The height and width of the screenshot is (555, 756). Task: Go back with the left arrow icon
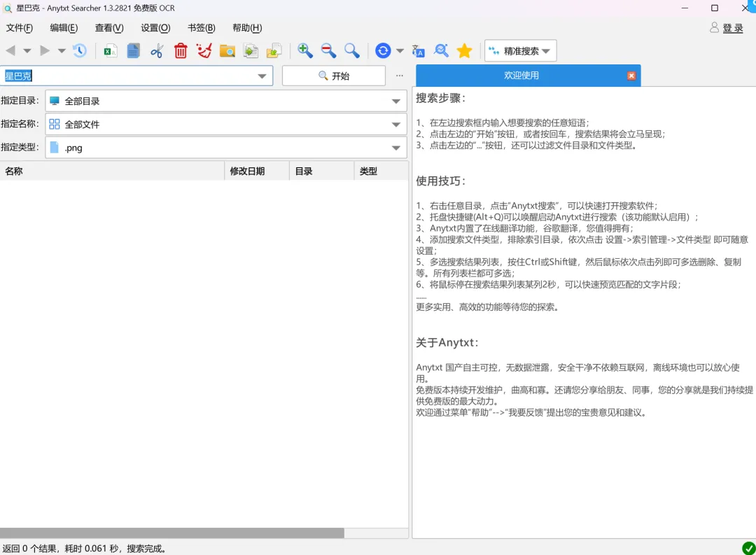pos(10,50)
